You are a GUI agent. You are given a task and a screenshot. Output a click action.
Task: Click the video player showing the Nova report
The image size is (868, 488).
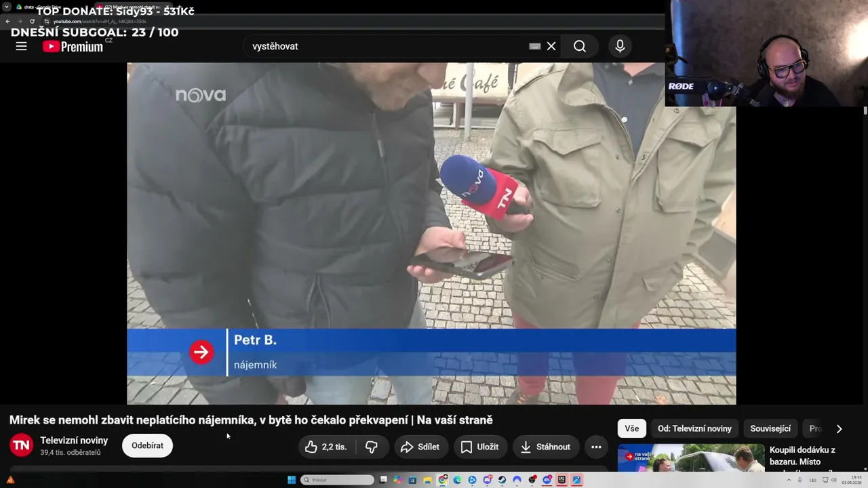(431, 234)
